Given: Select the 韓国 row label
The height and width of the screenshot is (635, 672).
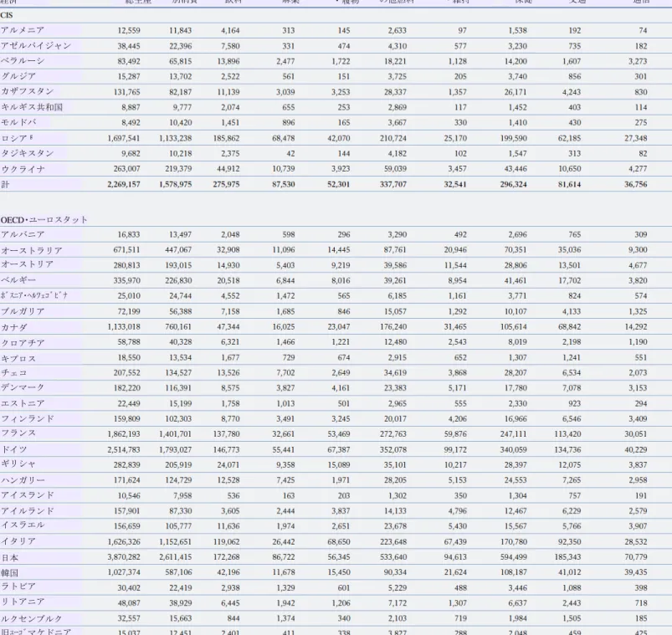Looking at the screenshot, I should (x=9, y=572).
